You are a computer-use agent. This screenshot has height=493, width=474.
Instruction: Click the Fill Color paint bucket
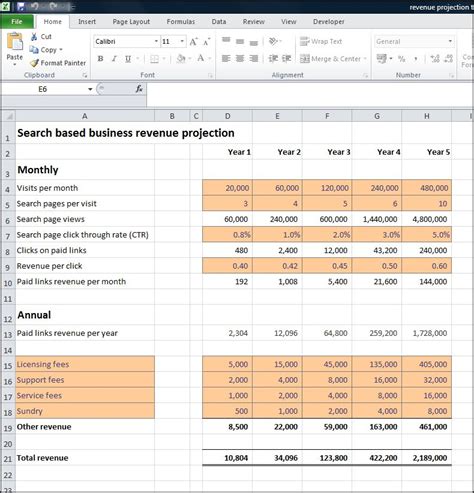pos(181,59)
